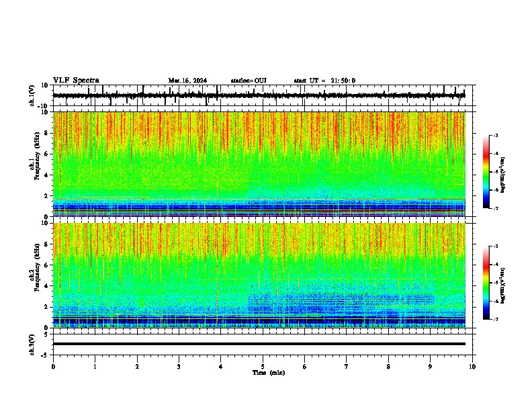The height and width of the screenshot is (411, 532).
Task: Click time axis tick label '5'
Action: [263, 367]
